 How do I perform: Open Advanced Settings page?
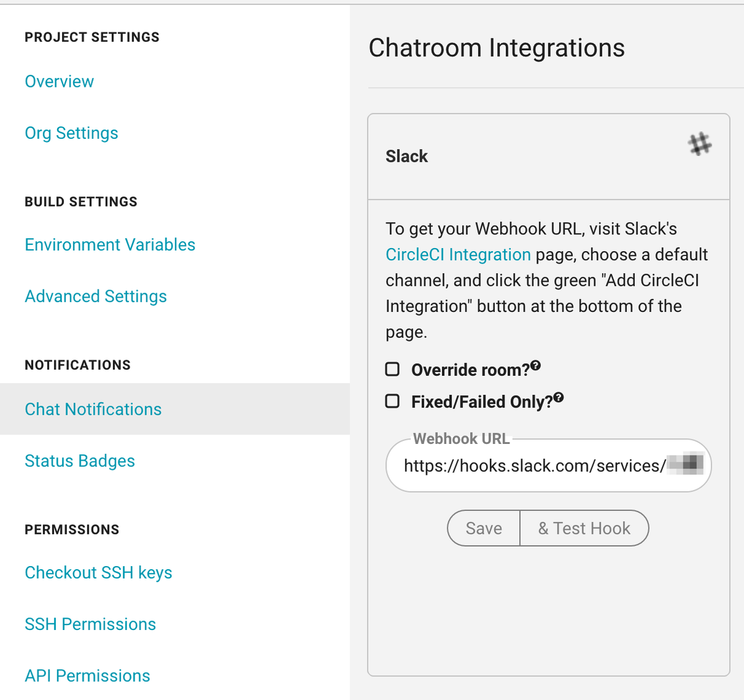(x=95, y=296)
